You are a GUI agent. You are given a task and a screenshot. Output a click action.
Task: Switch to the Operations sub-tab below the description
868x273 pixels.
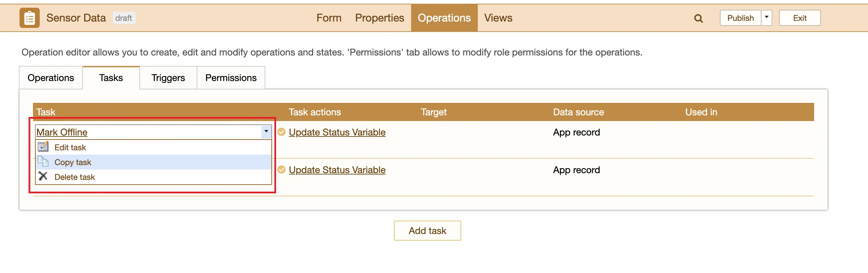51,78
